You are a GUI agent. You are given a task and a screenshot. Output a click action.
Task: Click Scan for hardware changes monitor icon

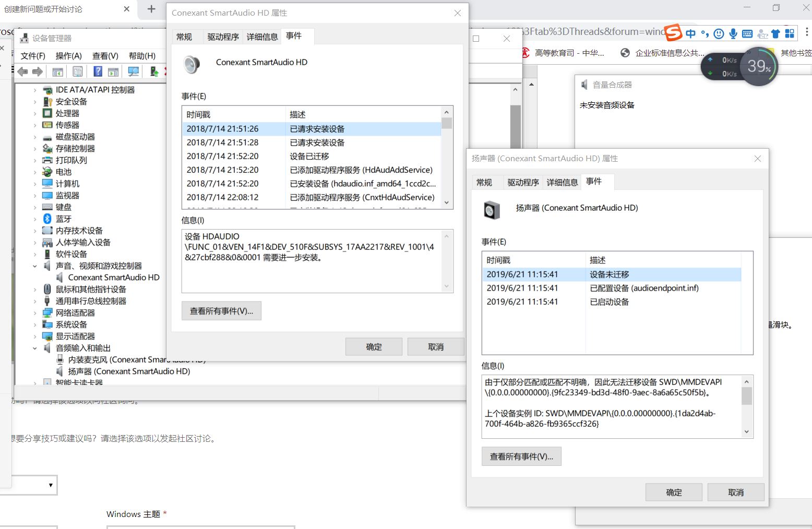click(x=134, y=72)
